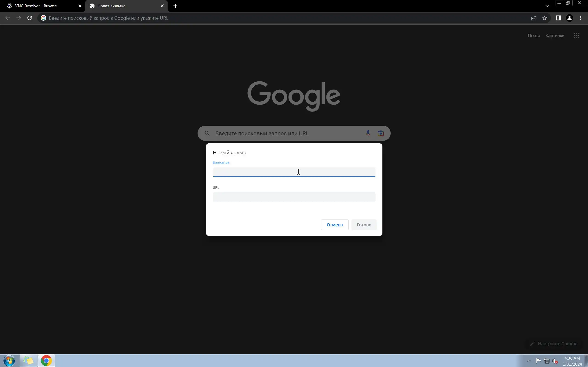Bookmark this tab with star icon
Image resolution: width=588 pixels, height=367 pixels.
(545, 18)
